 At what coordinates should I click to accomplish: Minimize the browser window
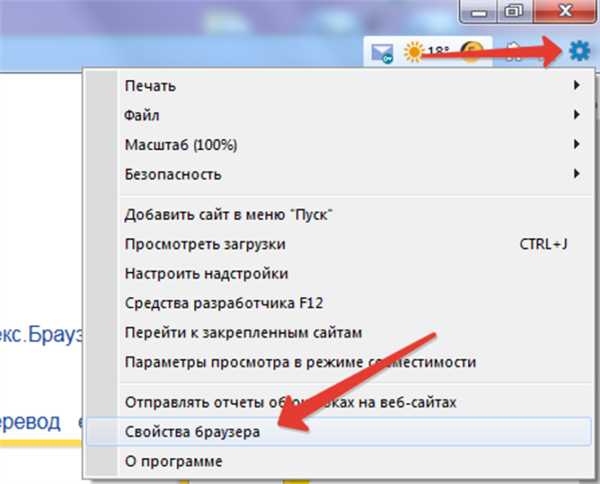(x=478, y=11)
